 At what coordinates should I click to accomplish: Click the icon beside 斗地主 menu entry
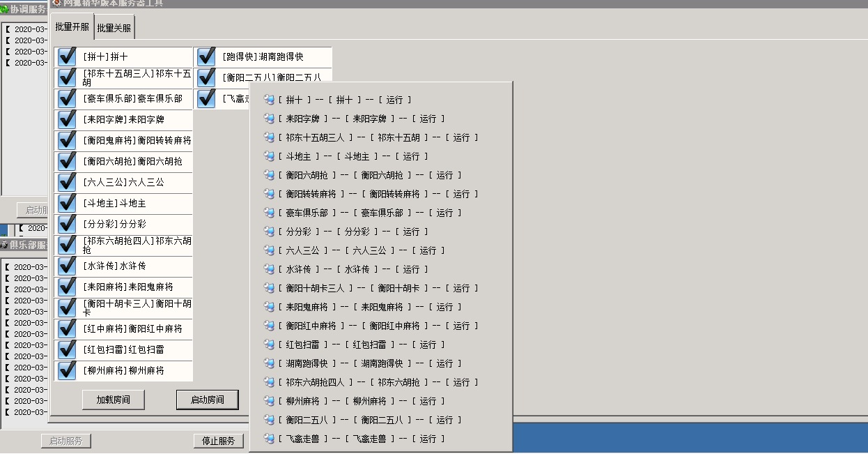pos(269,156)
